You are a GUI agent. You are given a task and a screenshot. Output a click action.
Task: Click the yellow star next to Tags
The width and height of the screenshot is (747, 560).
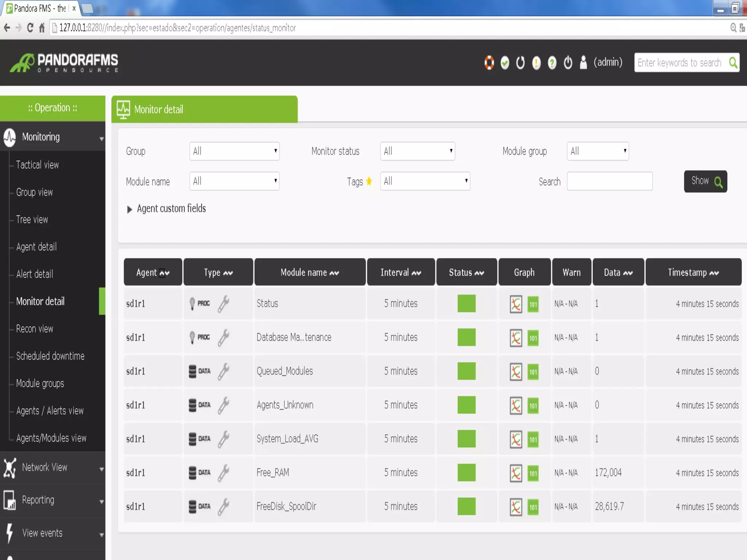pyautogui.click(x=369, y=181)
